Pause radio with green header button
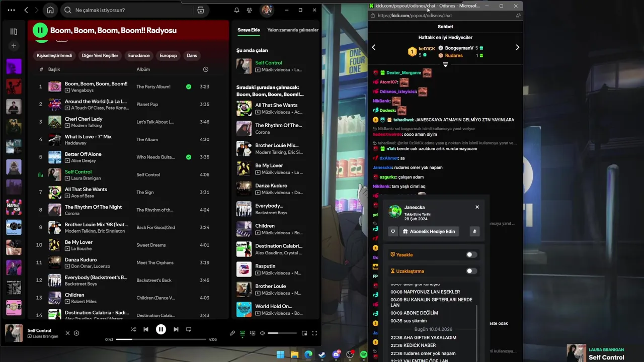 (x=40, y=30)
